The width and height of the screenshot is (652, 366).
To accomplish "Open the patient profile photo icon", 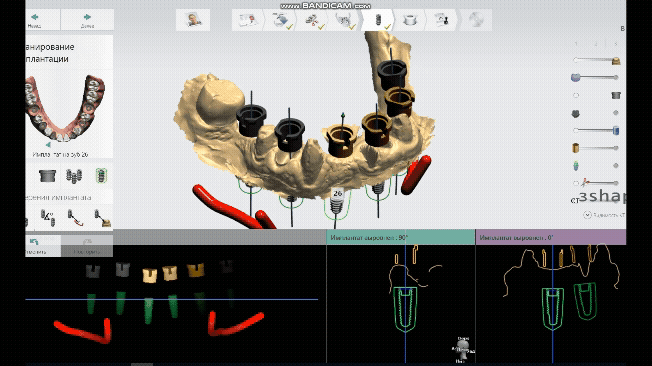I will point(193,20).
